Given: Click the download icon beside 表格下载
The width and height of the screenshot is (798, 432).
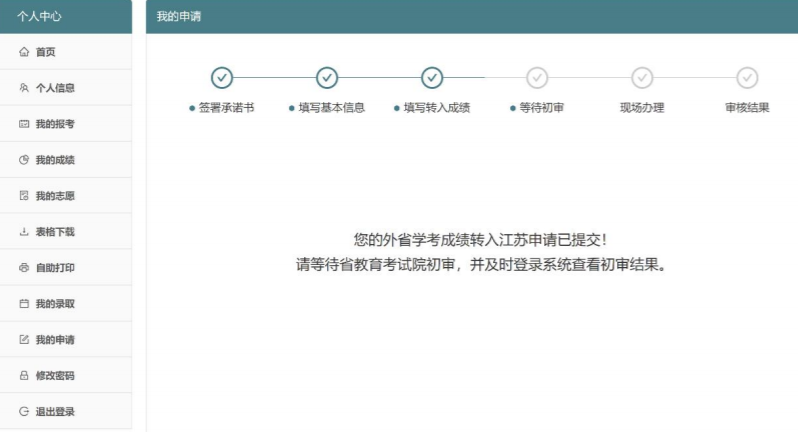Looking at the screenshot, I should click(24, 232).
